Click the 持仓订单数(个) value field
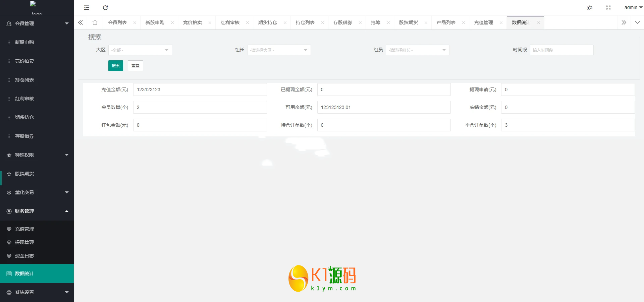Viewport: 644px width, 302px height. [x=384, y=125]
